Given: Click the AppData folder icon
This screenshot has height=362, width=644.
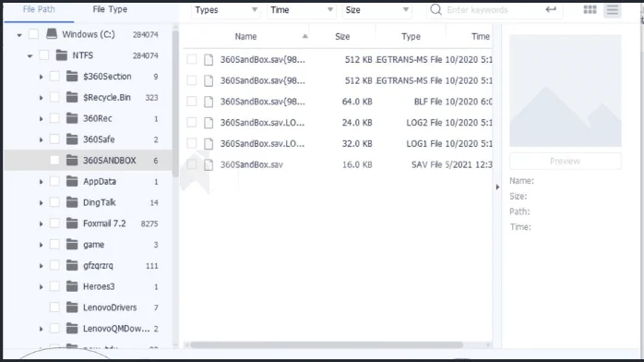Looking at the screenshot, I should 72,181.
